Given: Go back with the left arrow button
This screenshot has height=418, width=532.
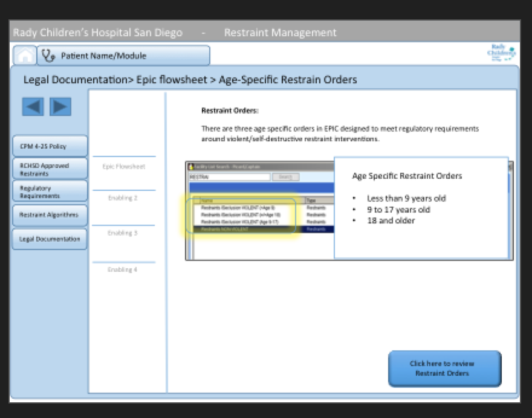Looking at the screenshot, I should pyautogui.click(x=33, y=107).
